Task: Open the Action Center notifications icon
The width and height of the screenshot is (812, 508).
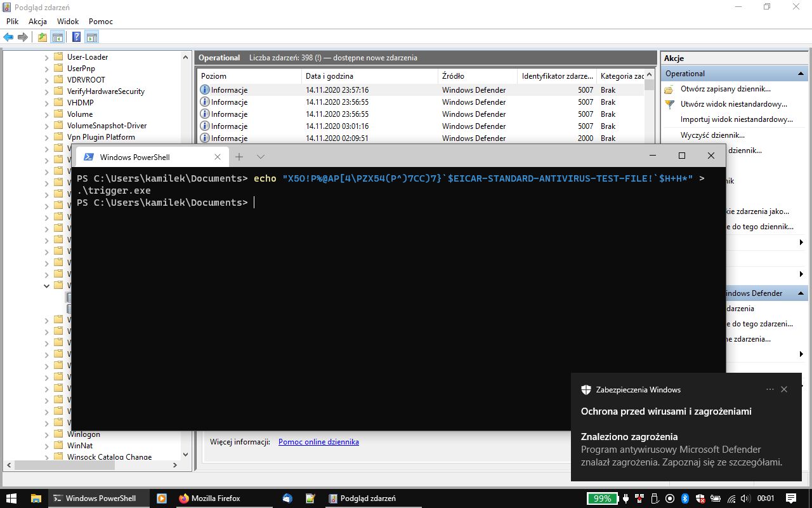Action: (791, 498)
